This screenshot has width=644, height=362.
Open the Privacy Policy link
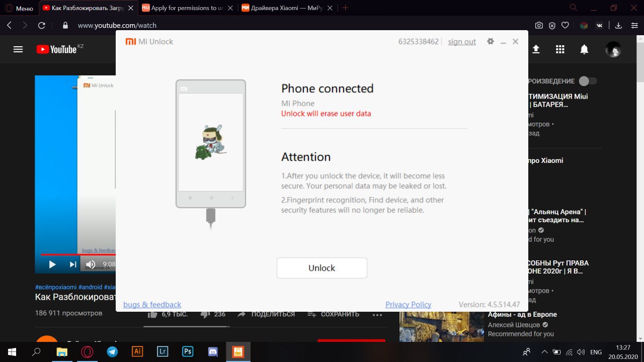pyautogui.click(x=408, y=304)
